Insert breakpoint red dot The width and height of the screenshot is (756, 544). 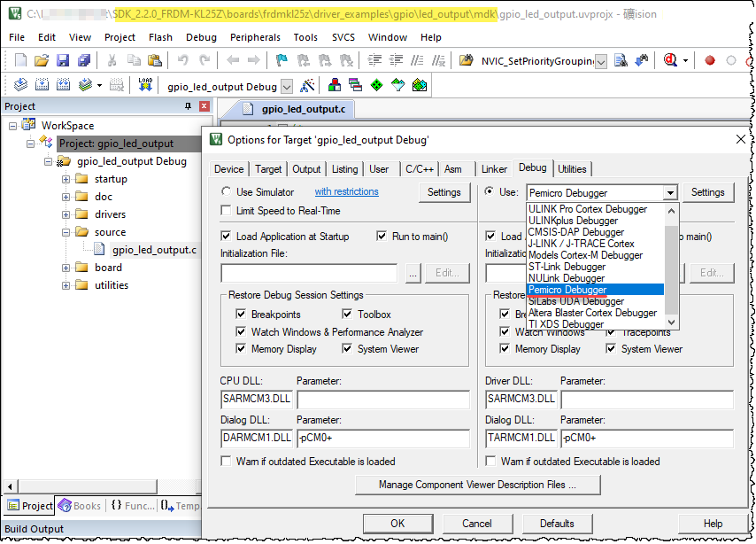click(710, 60)
